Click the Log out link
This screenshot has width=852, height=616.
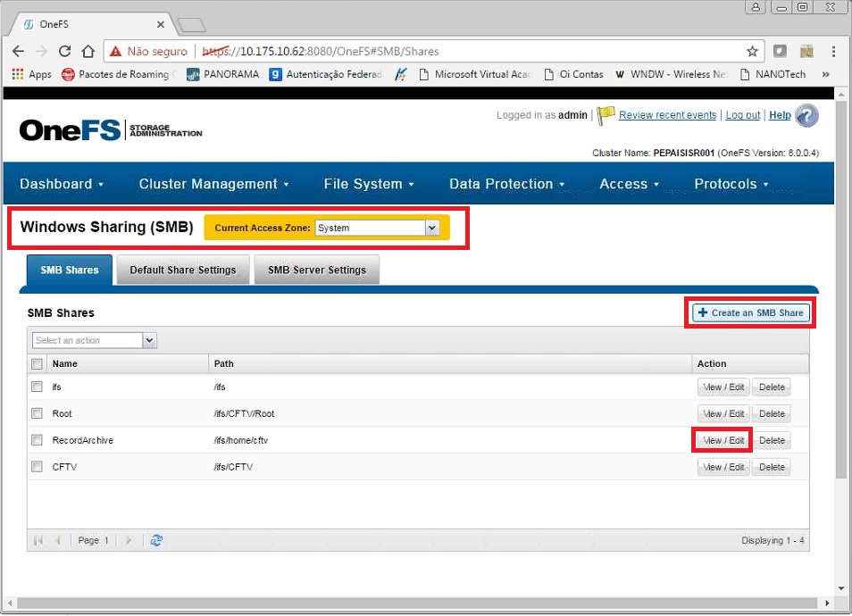pyautogui.click(x=743, y=115)
